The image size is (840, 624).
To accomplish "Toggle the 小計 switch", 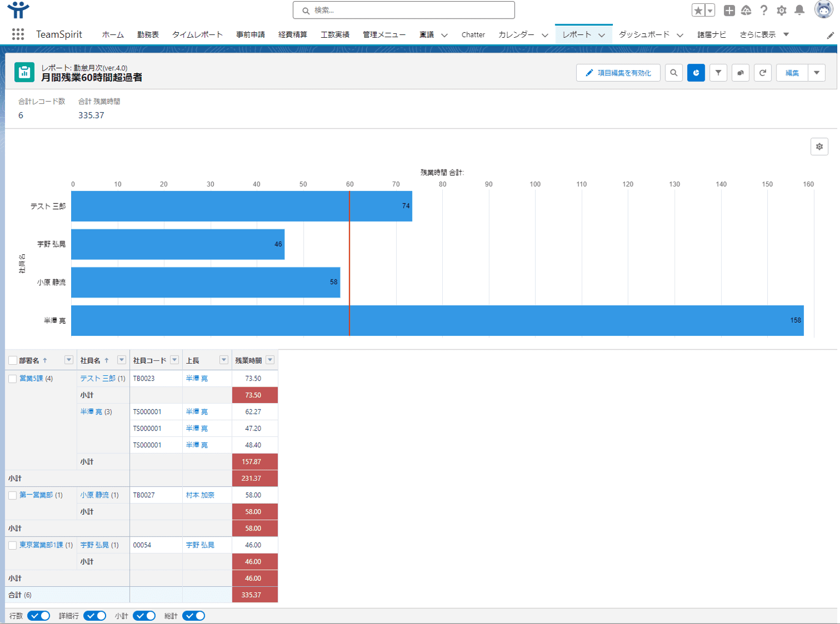I will pos(144,616).
